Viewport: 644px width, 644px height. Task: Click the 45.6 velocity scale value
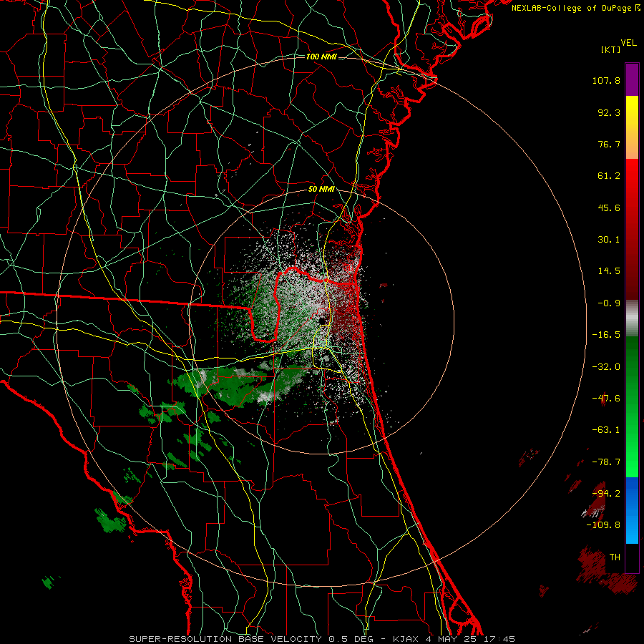tap(609, 208)
